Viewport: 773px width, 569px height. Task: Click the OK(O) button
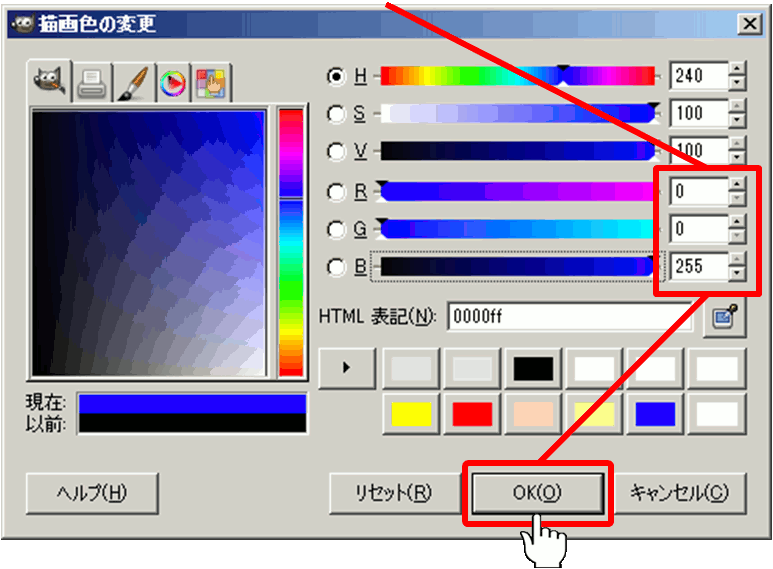(537, 493)
